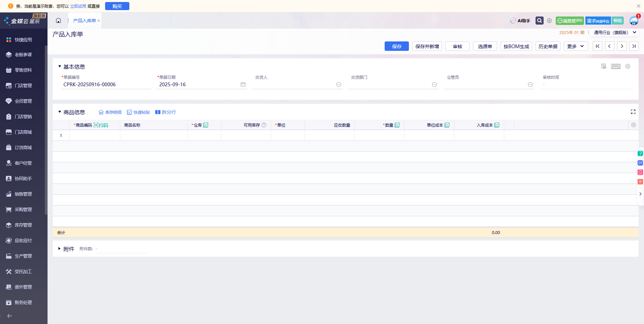Viewport: 644px width, 324px height.
Task: Open the keyboard shortcuts icon in 基本信息
Action: coord(615,66)
